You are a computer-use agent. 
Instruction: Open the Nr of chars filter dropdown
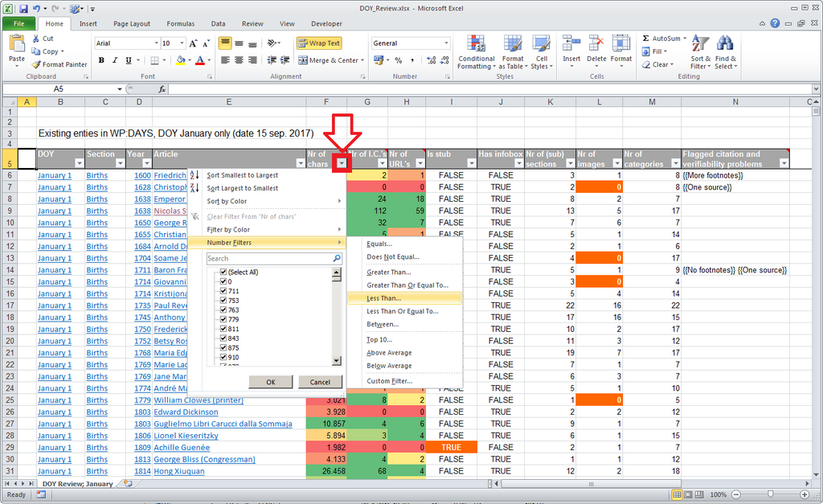click(342, 163)
